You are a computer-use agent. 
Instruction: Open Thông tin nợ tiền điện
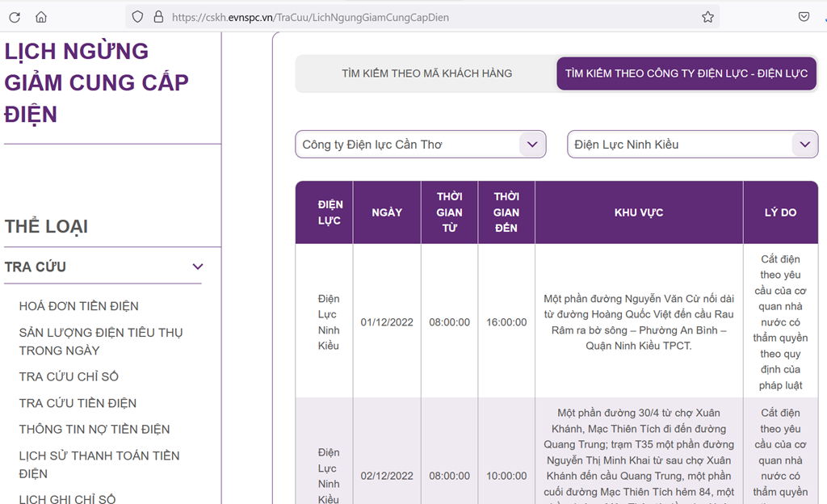pyautogui.click(x=94, y=429)
